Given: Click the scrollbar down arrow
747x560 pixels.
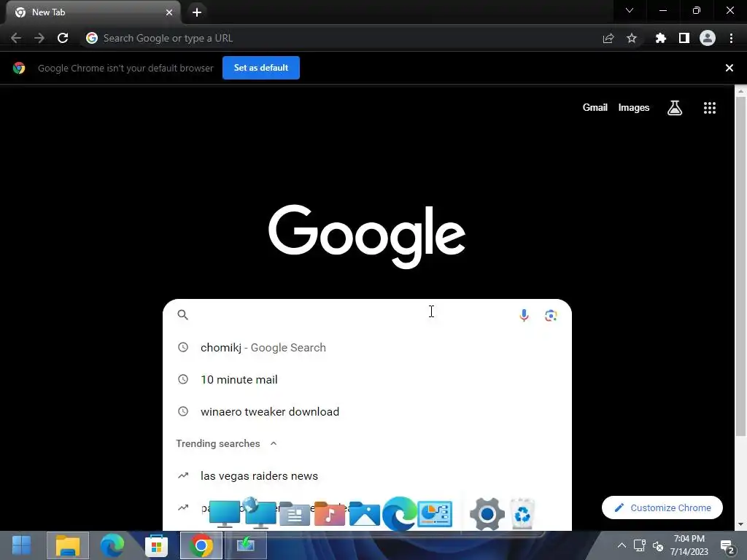Looking at the screenshot, I should (x=740, y=524).
